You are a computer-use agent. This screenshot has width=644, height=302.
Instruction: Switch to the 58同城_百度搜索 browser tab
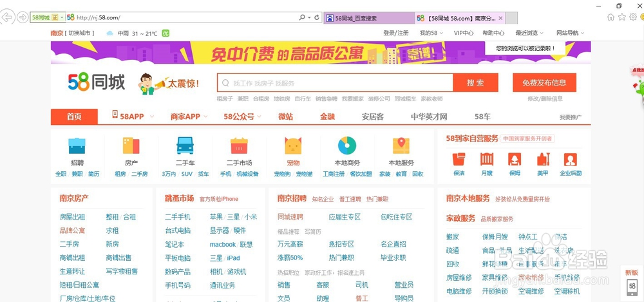coord(369,18)
